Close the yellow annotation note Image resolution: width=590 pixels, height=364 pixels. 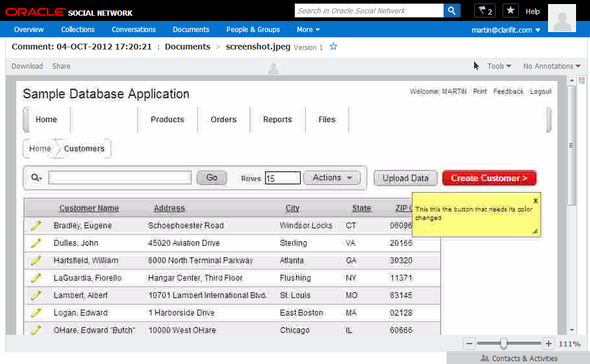[535, 200]
